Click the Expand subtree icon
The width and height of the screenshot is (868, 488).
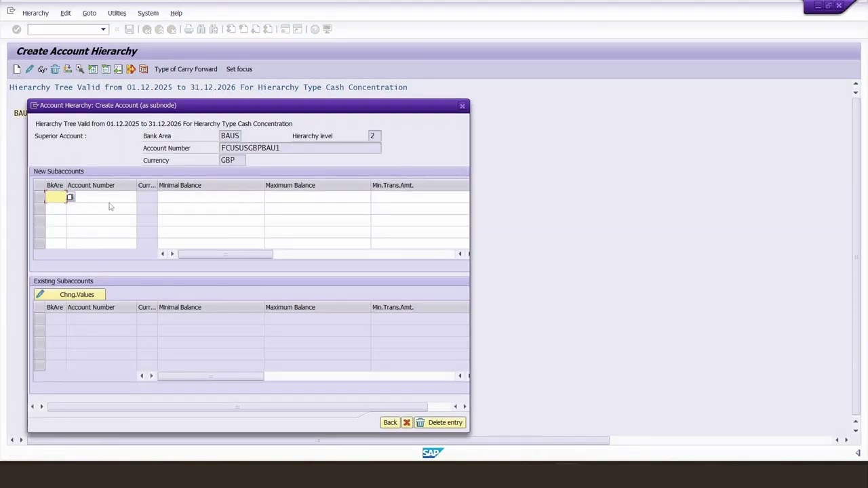point(93,69)
